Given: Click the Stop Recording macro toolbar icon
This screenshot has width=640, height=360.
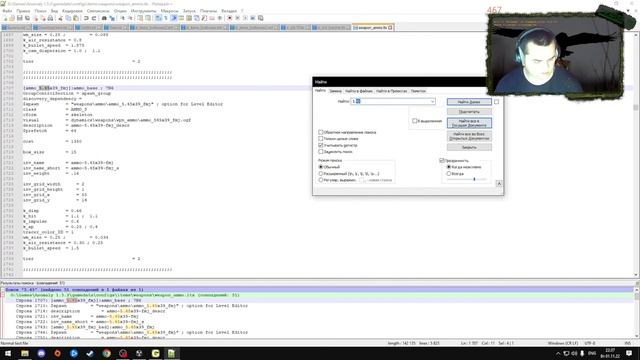Looking at the screenshot, I should (237, 18).
